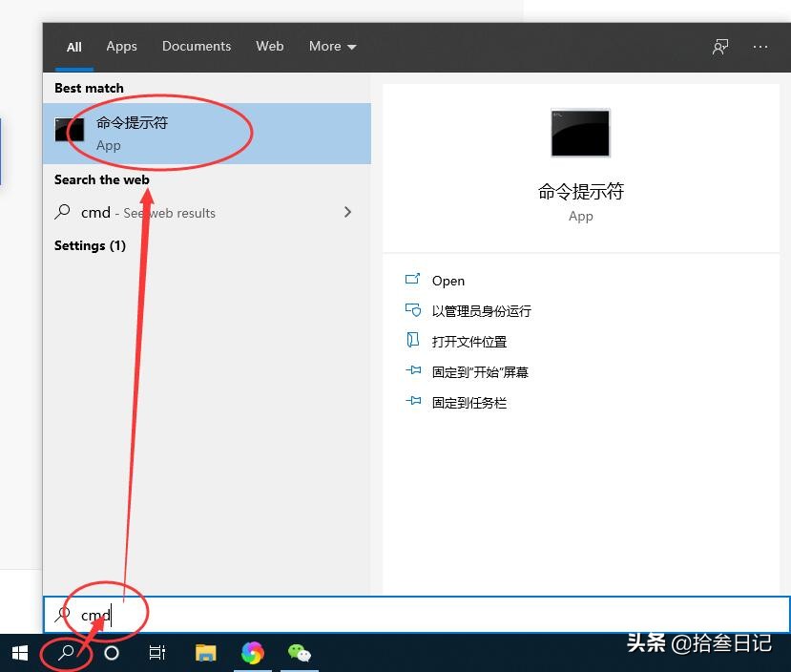Screen dimensions: 791x672
Task: Open File Explorer from the taskbar
Action: click(205, 653)
